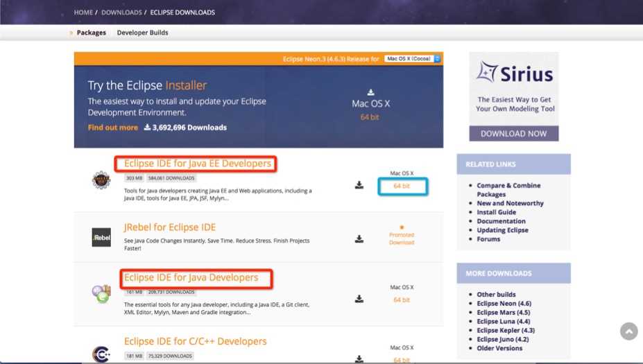Viewport: 643px width, 364px height.
Task: Click the download icon above Mac OS X in the Installer banner
Action: pos(370,92)
